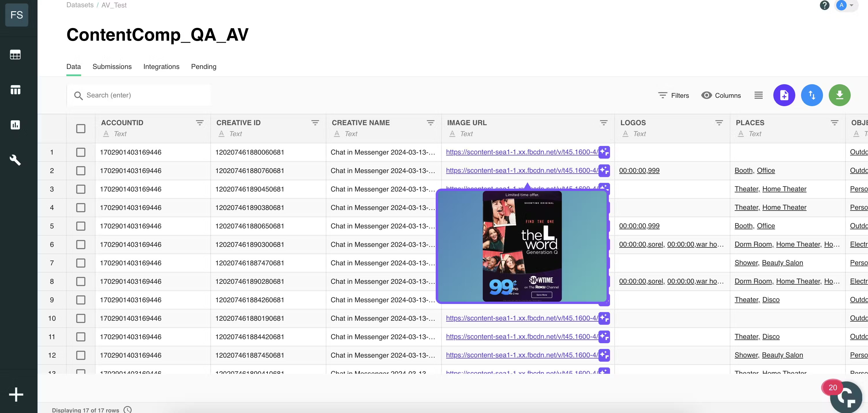The width and height of the screenshot is (868, 413).
Task: Switch to the Data tab
Action: pyautogui.click(x=74, y=67)
